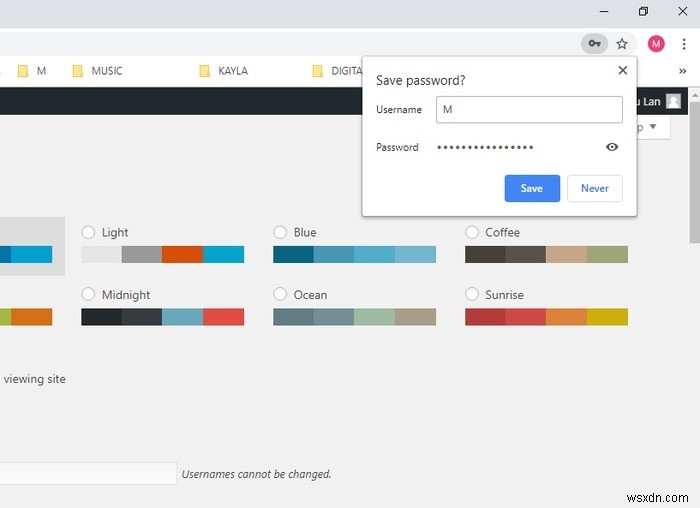The image size is (700, 508).
Task: Open the KAYLA bookmark folder
Action: tap(228, 71)
